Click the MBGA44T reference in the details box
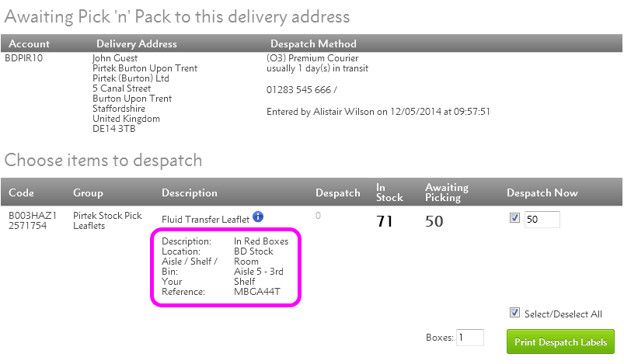The width and height of the screenshot is (624, 364). point(256,292)
